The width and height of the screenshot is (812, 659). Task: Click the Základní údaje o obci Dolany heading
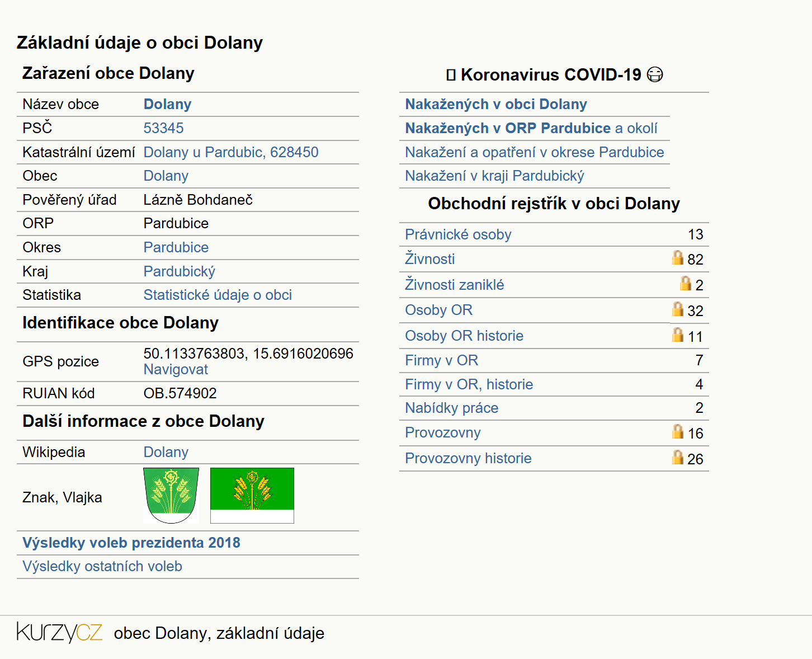(x=140, y=43)
